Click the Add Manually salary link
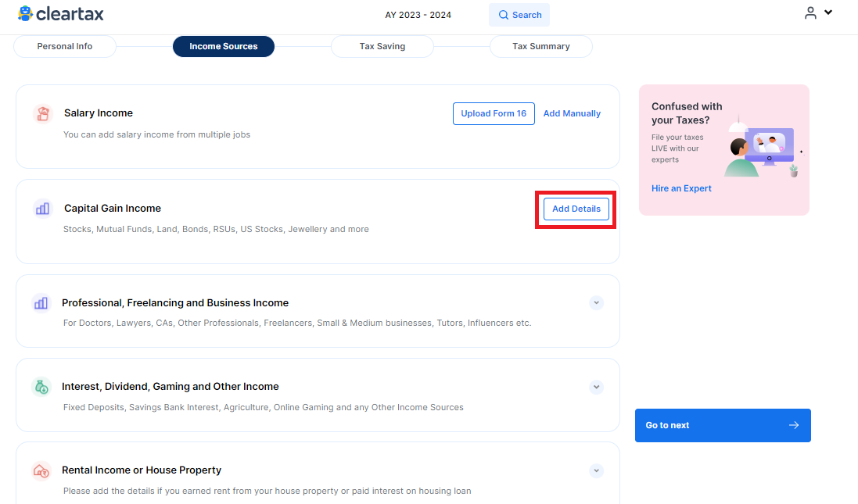The image size is (858, 504). coord(572,114)
